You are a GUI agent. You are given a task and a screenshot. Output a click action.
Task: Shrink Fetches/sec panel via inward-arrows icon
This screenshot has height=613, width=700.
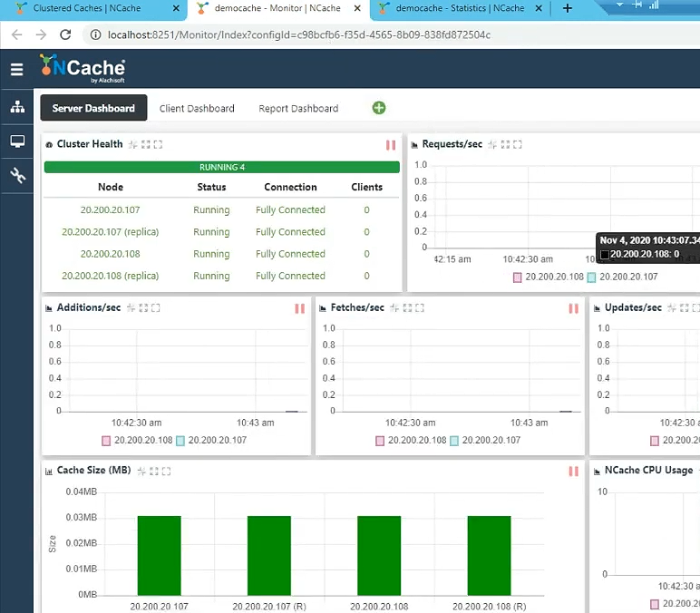[394, 308]
